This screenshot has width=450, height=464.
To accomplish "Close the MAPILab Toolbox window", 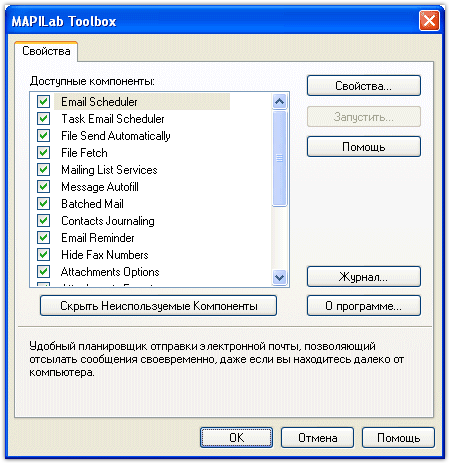I will point(429,21).
